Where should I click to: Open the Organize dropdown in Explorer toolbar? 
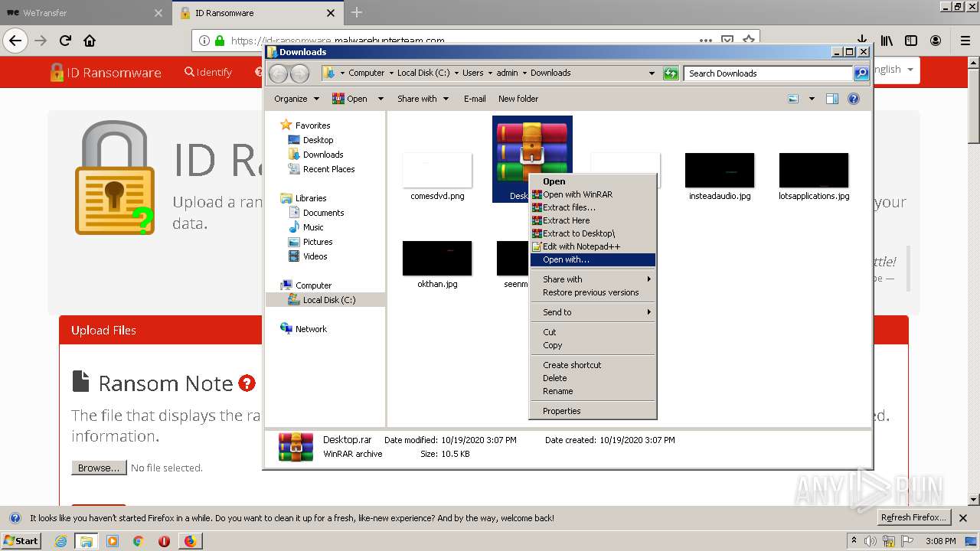coord(296,99)
